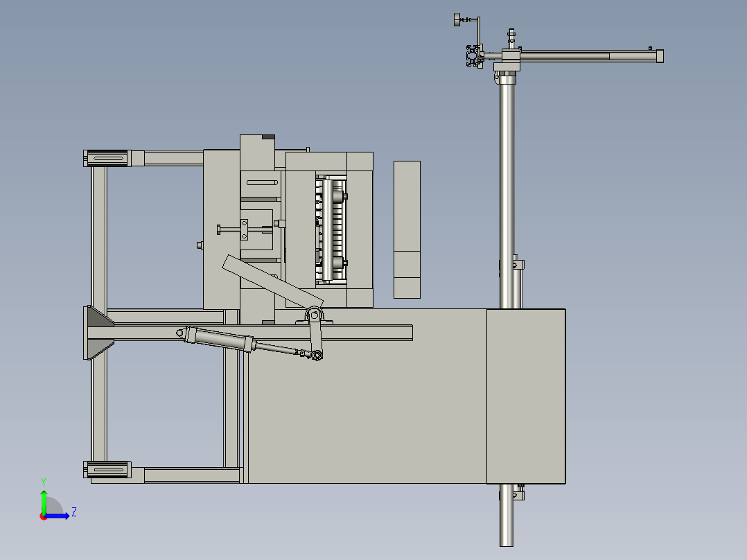Select the aluminum extrusion profile end

473,55
